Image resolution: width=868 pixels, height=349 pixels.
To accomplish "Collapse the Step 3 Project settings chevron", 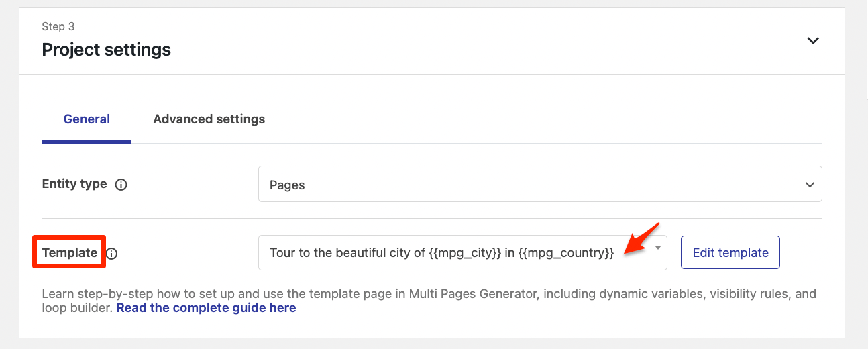I will [813, 40].
